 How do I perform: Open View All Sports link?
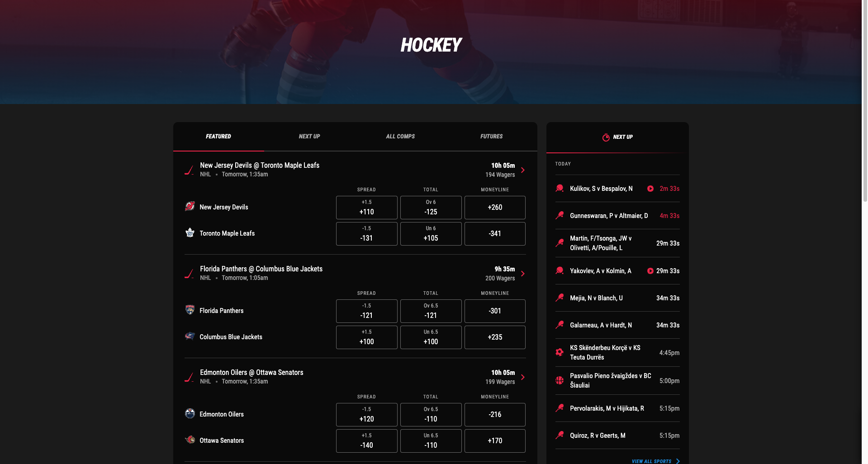651,461
